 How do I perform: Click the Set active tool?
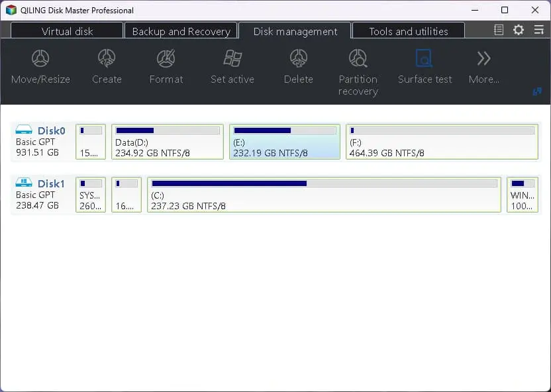(232, 67)
